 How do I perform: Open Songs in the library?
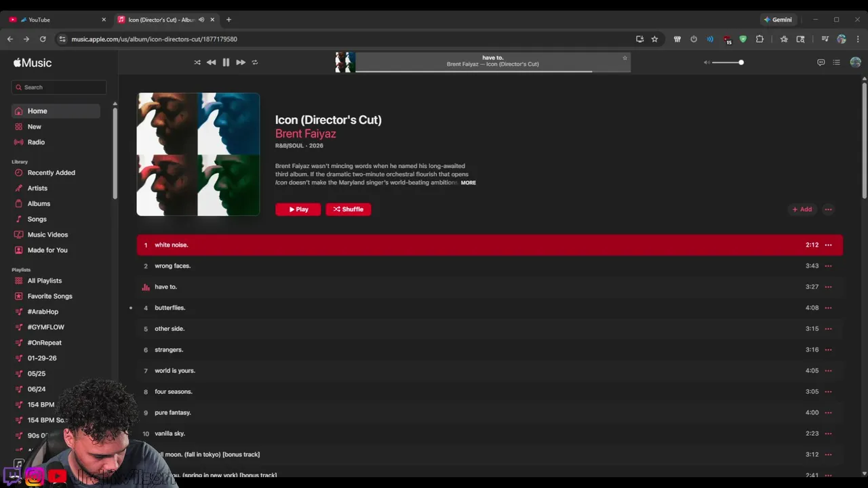(x=56, y=220)
